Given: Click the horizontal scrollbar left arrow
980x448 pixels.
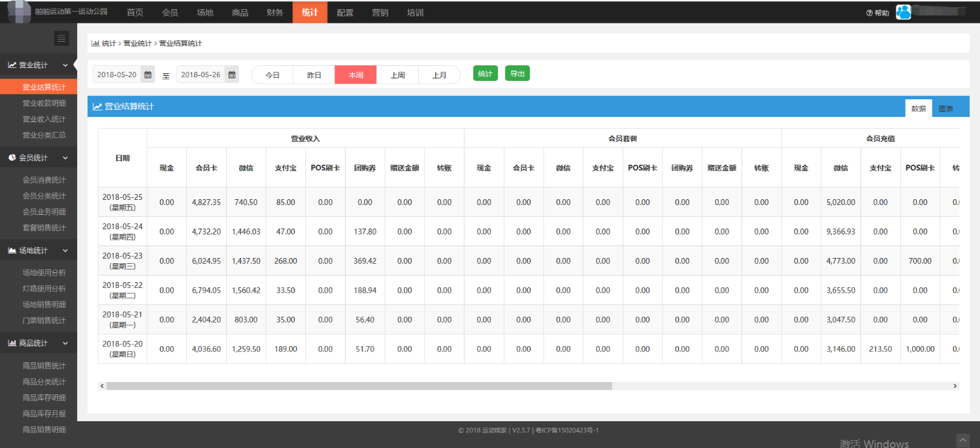Looking at the screenshot, I should pos(102,386).
